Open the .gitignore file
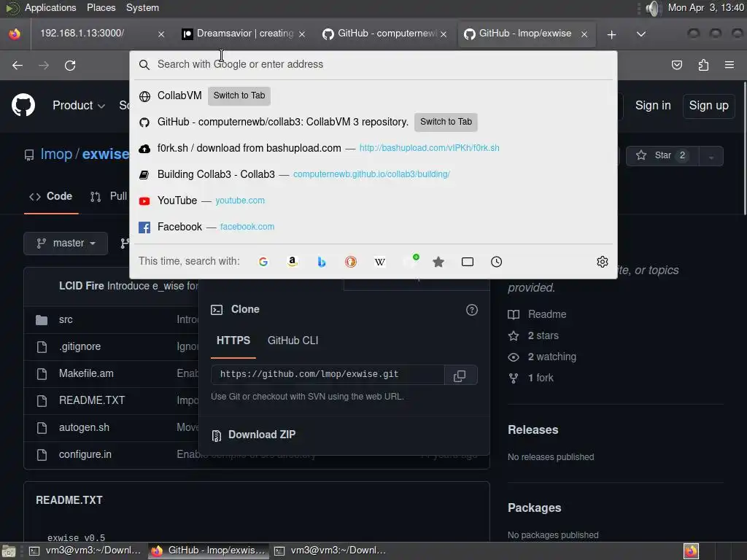Image resolution: width=747 pixels, height=560 pixels. pos(80,346)
